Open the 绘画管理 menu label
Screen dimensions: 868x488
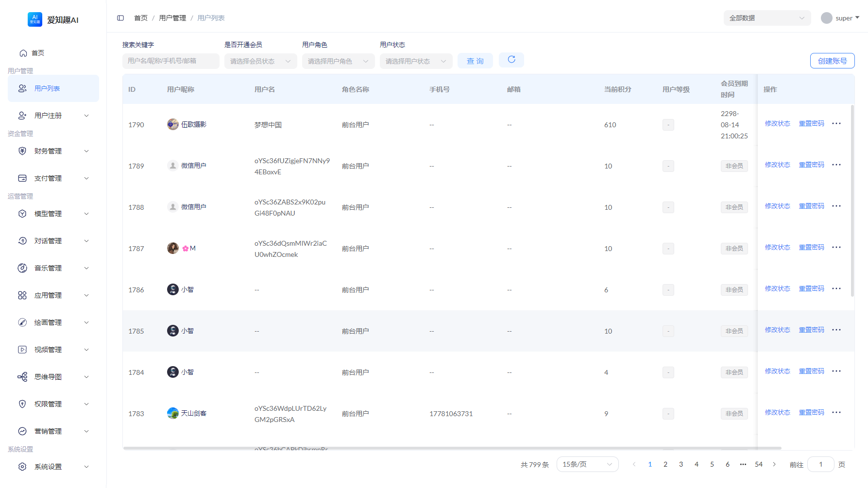[x=48, y=322]
